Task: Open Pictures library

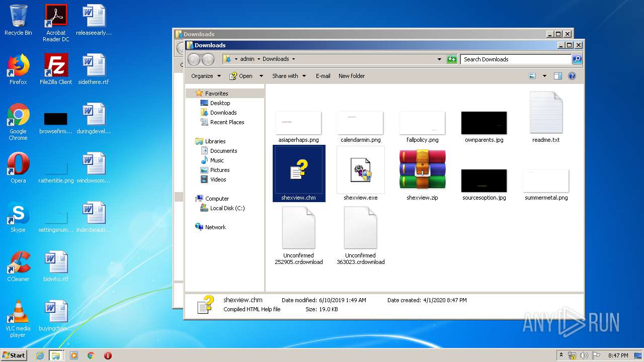Action: coord(220,170)
